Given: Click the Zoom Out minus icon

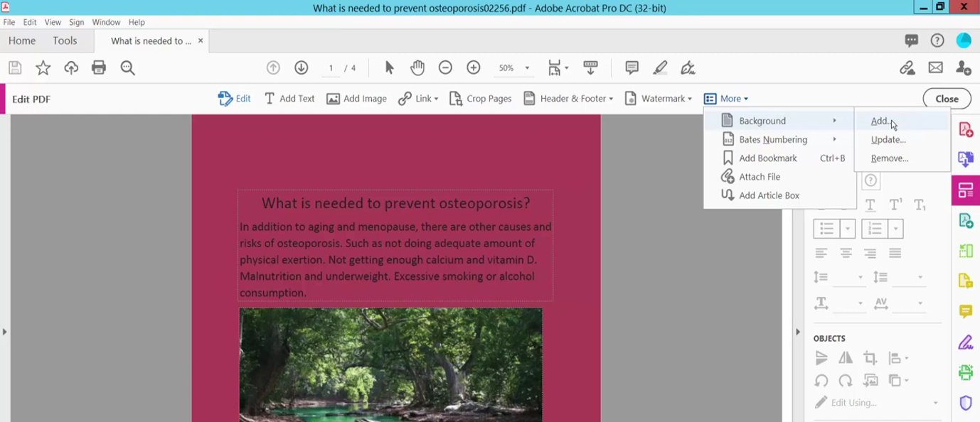Looking at the screenshot, I should pyautogui.click(x=445, y=68).
